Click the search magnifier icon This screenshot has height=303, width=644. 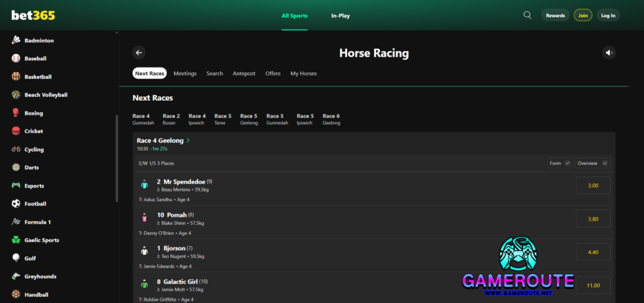tap(528, 15)
